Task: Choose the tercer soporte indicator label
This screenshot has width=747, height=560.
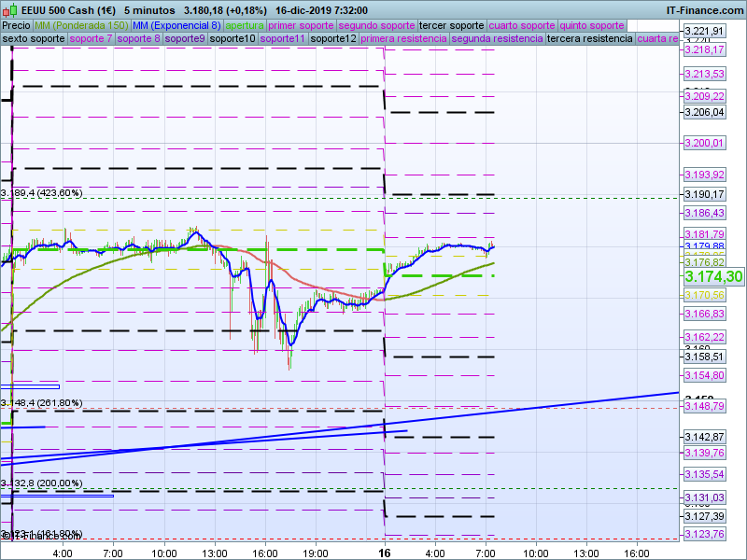Action: [451, 25]
